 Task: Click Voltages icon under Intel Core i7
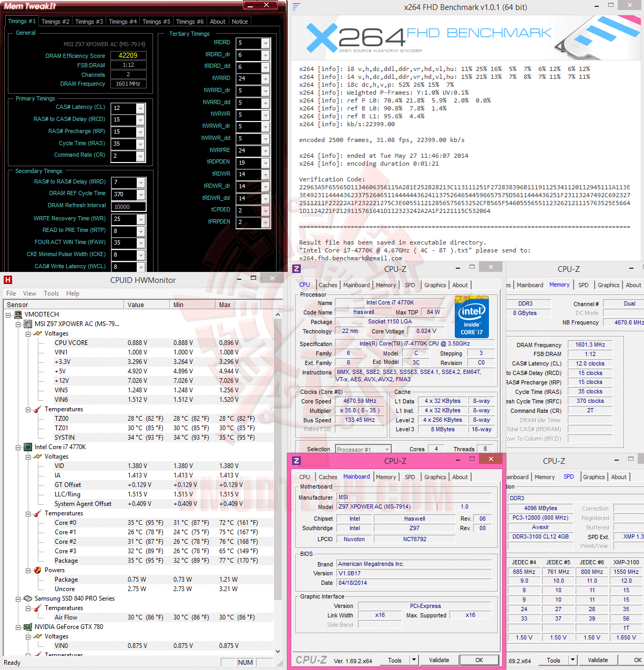[x=37, y=456]
